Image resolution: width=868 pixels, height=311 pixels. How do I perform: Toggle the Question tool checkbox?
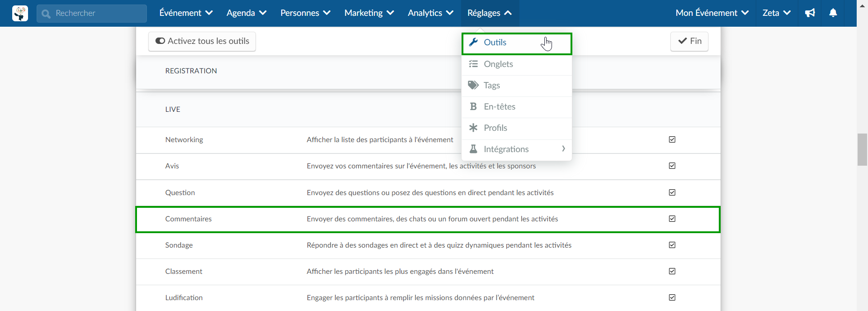click(672, 192)
